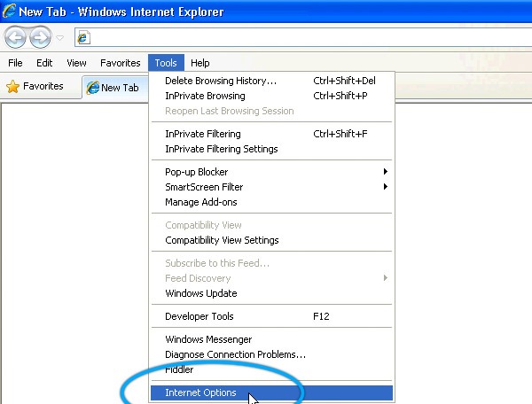Open Compatibility View Settings
532x404 pixels.
[x=222, y=240]
